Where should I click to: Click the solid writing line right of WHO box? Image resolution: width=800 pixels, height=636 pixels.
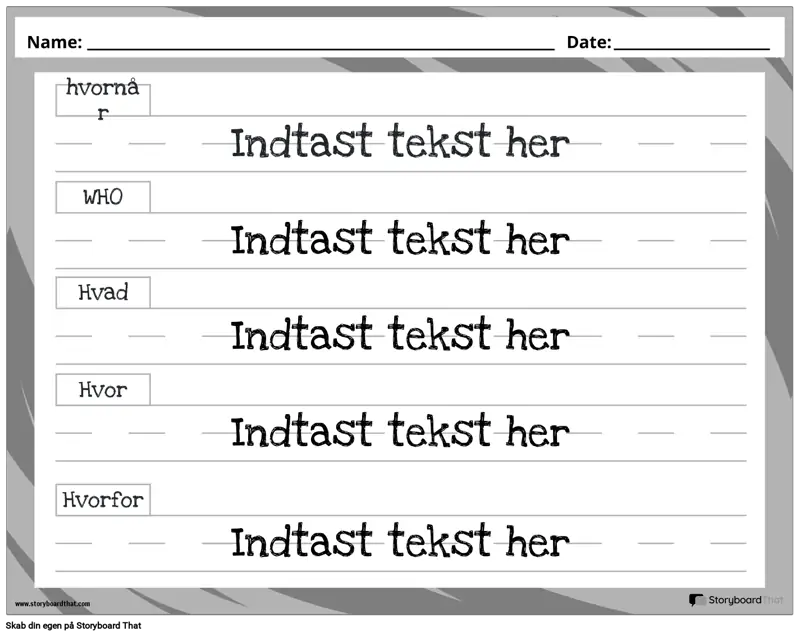[450, 212]
